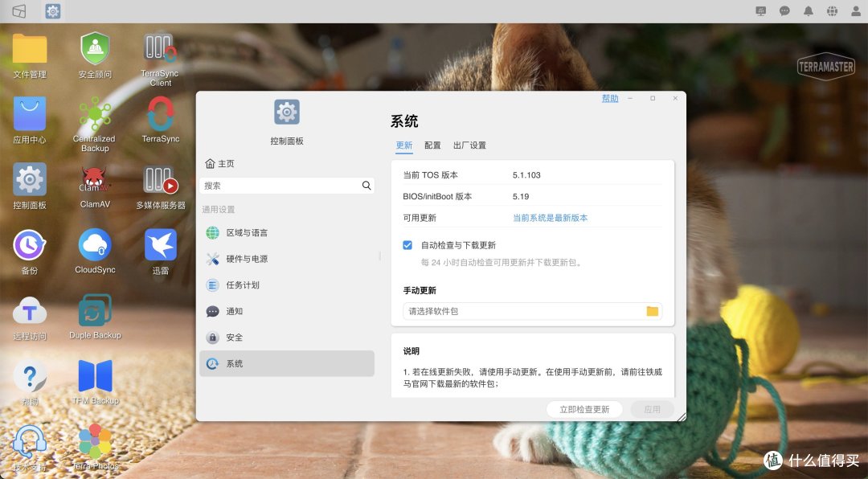Maximize the control panel window
The height and width of the screenshot is (479, 868).
pyautogui.click(x=653, y=98)
